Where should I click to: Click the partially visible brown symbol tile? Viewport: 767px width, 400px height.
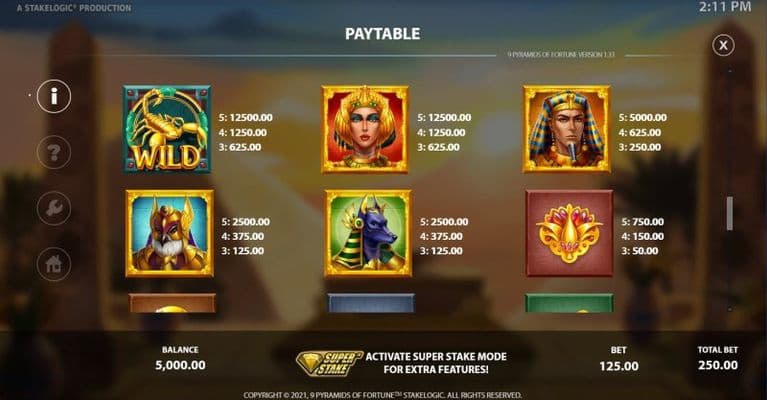(172, 303)
